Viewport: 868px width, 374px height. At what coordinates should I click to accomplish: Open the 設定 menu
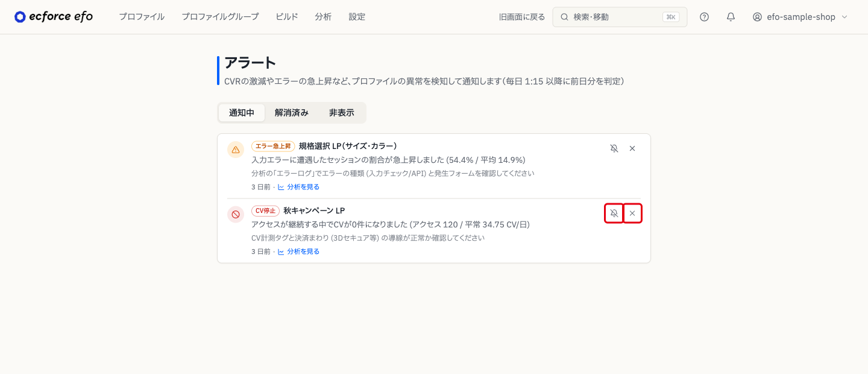[x=357, y=17]
